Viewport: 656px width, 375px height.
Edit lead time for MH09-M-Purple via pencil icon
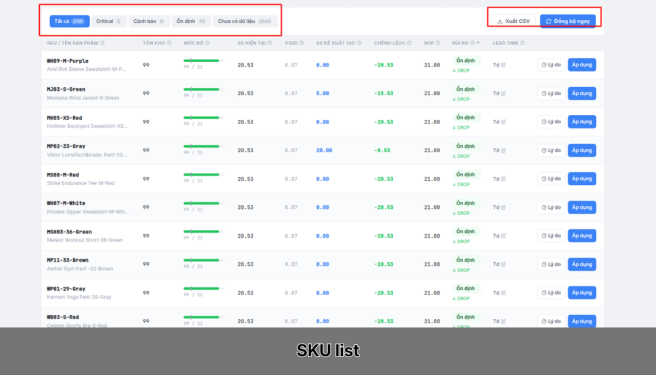(503, 65)
